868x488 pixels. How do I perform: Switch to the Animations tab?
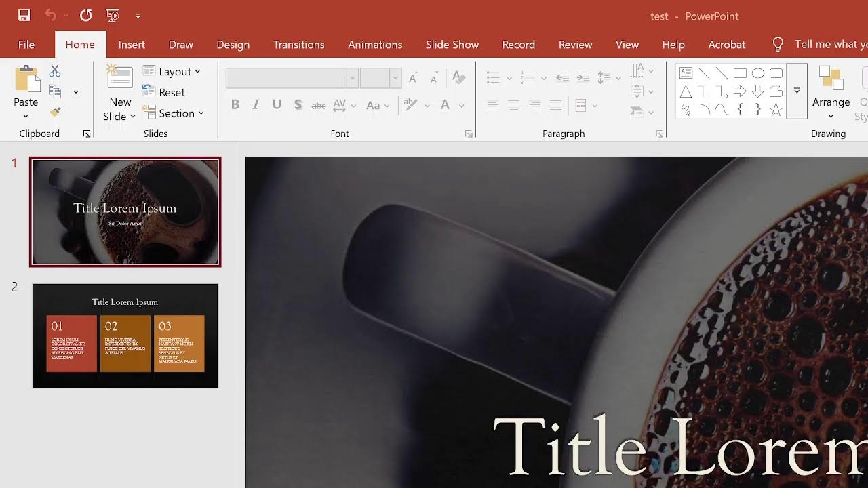click(x=375, y=45)
